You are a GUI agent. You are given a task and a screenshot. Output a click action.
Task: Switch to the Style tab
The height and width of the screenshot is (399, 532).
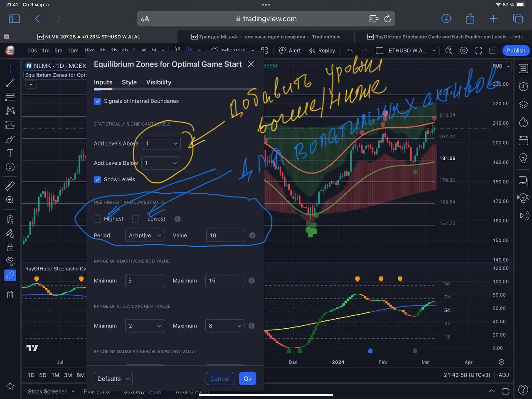point(129,82)
